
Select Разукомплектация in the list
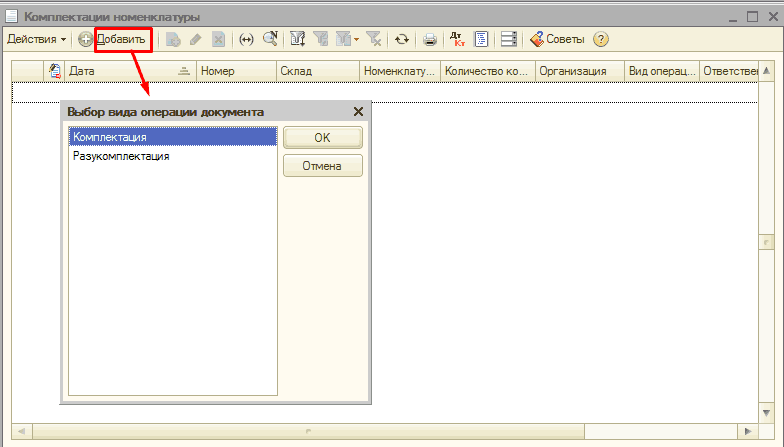(172, 156)
